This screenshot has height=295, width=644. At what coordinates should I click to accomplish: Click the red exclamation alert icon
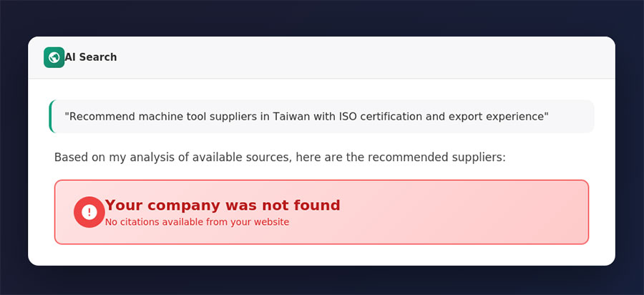coord(89,212)
